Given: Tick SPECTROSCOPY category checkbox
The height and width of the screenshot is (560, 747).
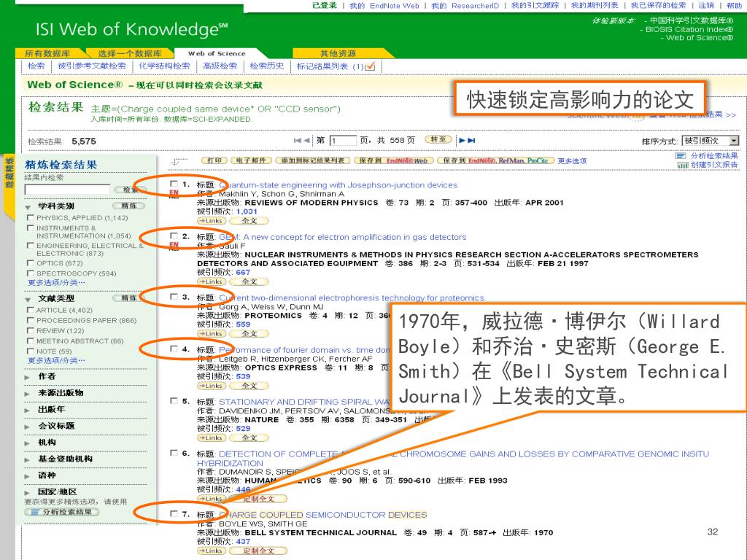Looking at the screenshot, I should pyautogui.click(x=31, y=273).
